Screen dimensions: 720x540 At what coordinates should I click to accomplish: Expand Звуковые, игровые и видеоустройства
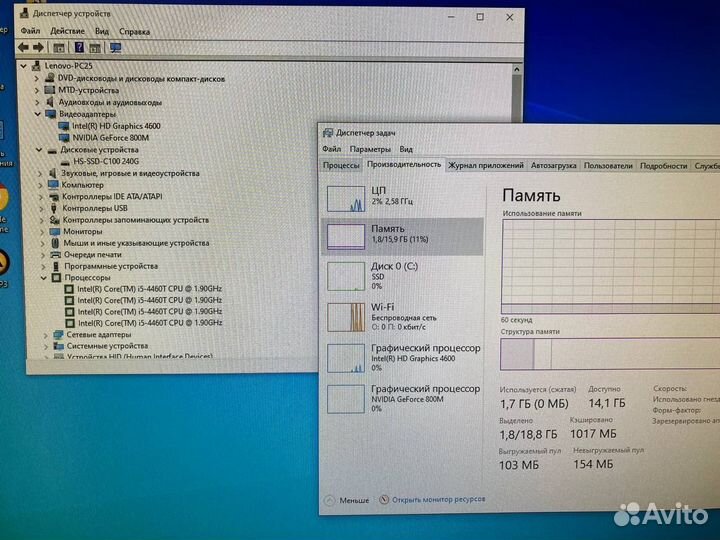tap(40, 174)
